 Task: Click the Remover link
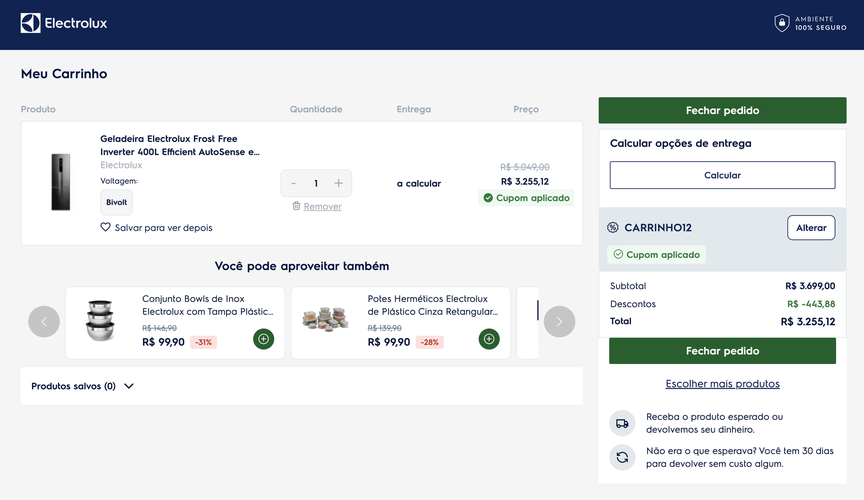tap(322, 206)
